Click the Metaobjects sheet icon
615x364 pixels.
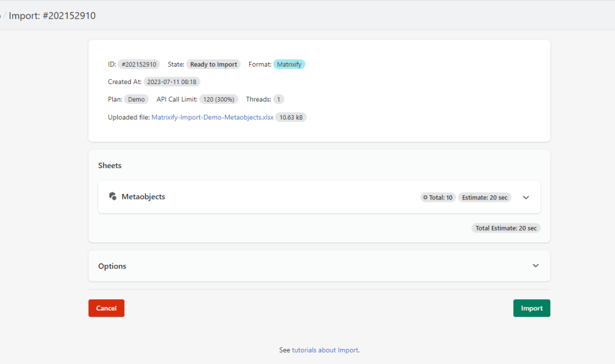coord(113,196)
